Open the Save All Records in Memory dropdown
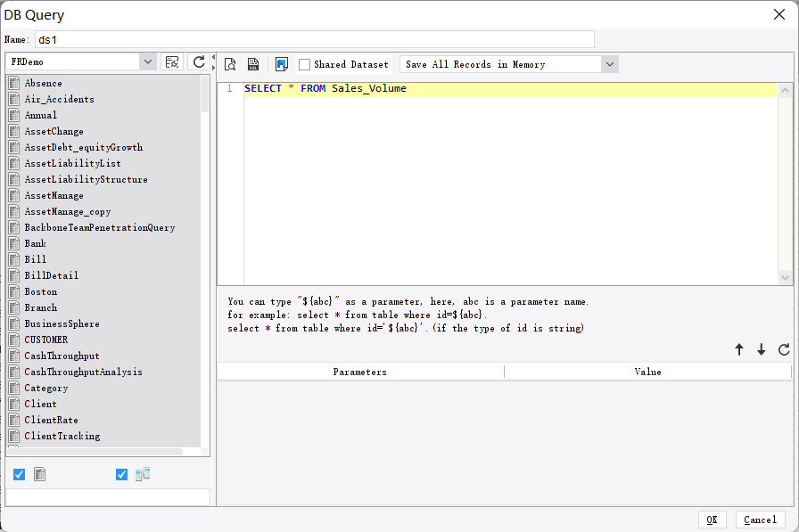The height and width of the screenshot is (532, 799). 609,63
